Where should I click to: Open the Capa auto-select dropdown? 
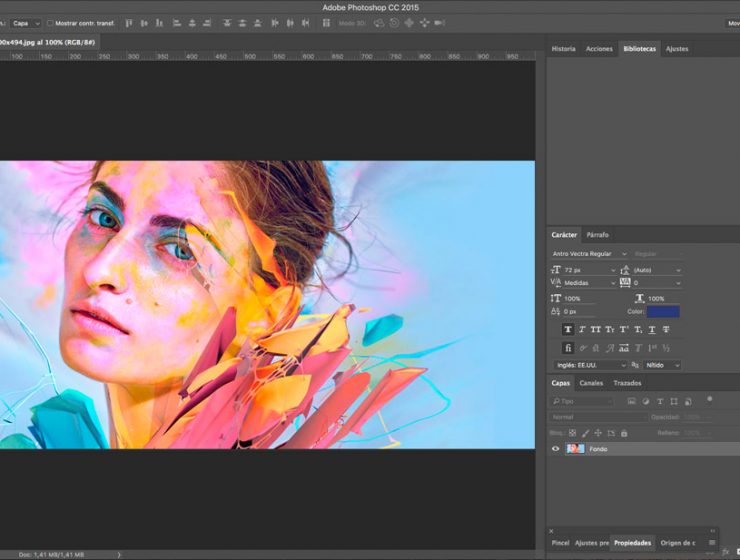pyautogui.click(x=26, y=23)
